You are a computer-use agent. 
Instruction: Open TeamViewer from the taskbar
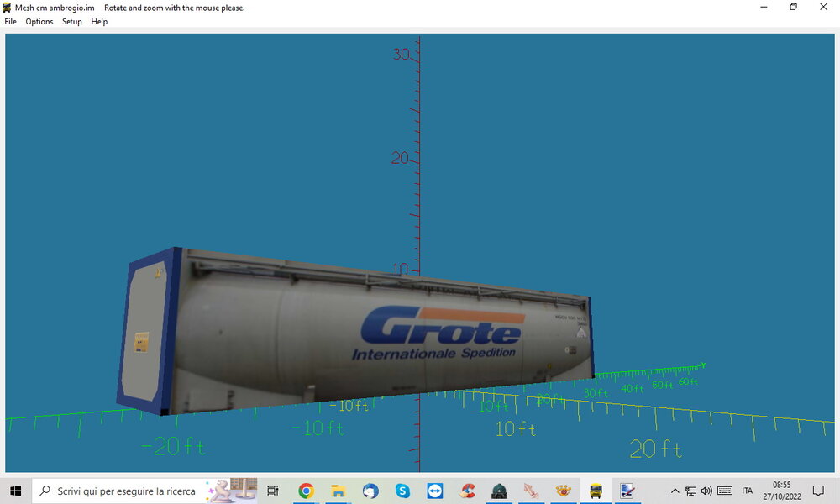pos(434,491)
